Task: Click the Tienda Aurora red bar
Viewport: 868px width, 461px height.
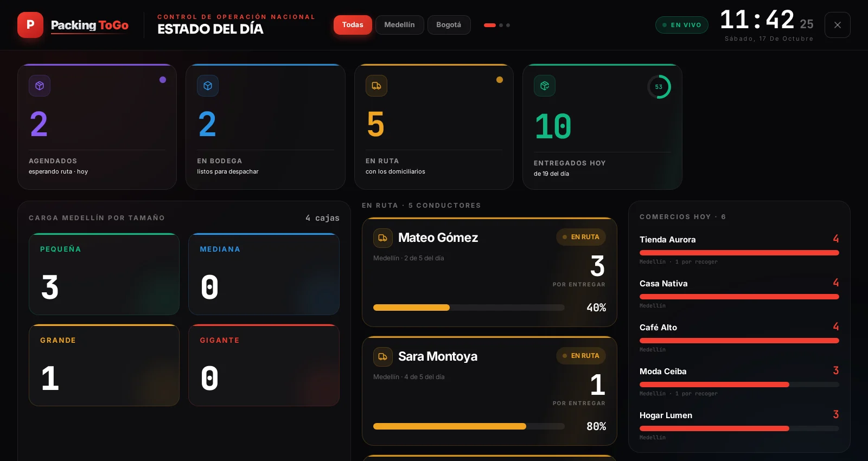Action: pyautogui.click(x=739, y=253)
